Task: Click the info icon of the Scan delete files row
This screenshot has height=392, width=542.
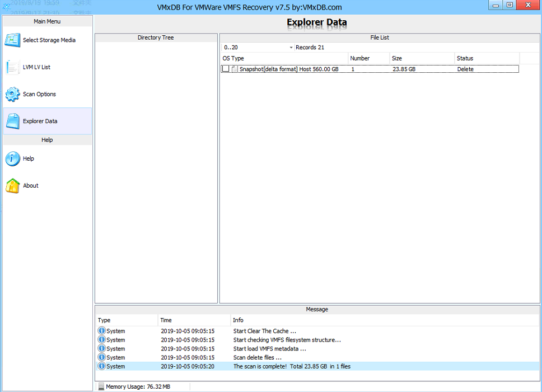Action: tap(102, 357)
